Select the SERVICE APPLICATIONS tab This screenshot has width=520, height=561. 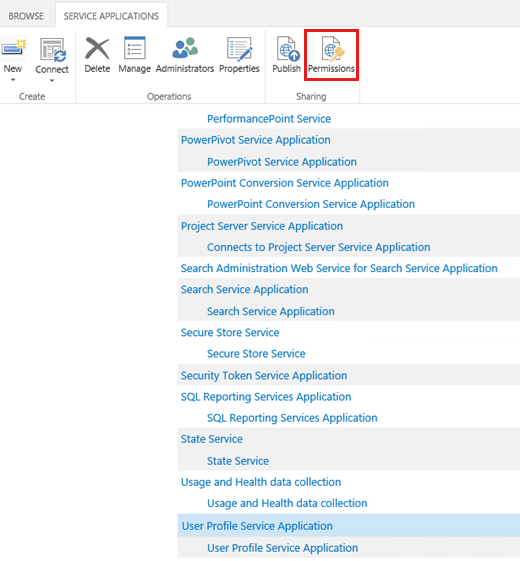point(111,16)
